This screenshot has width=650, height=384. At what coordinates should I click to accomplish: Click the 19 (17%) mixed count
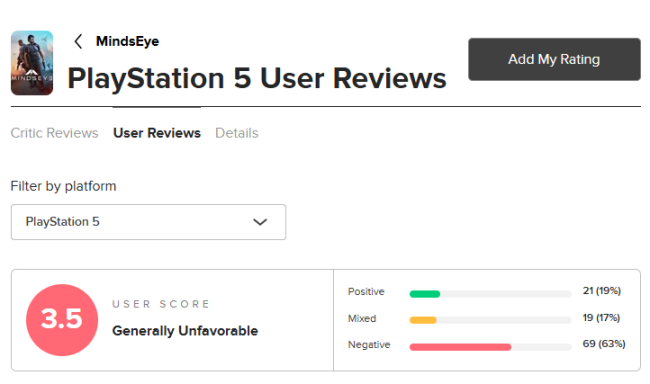pos(601,318)
